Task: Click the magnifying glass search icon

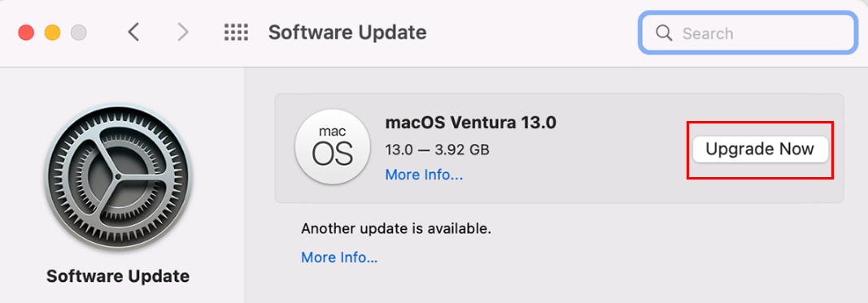Action: 664,33
